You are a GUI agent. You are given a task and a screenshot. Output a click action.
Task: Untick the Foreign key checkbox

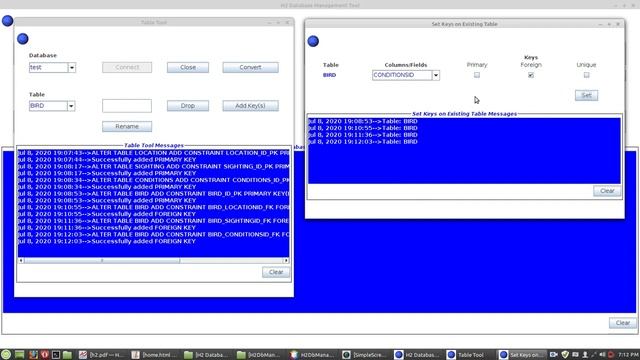tap(531, 75)
